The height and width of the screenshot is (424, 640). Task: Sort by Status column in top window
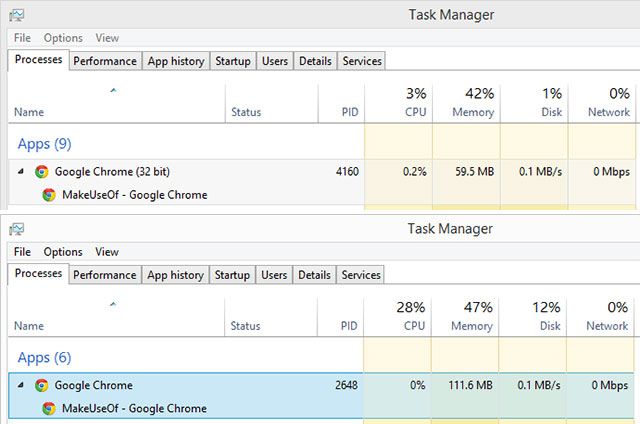272,104
